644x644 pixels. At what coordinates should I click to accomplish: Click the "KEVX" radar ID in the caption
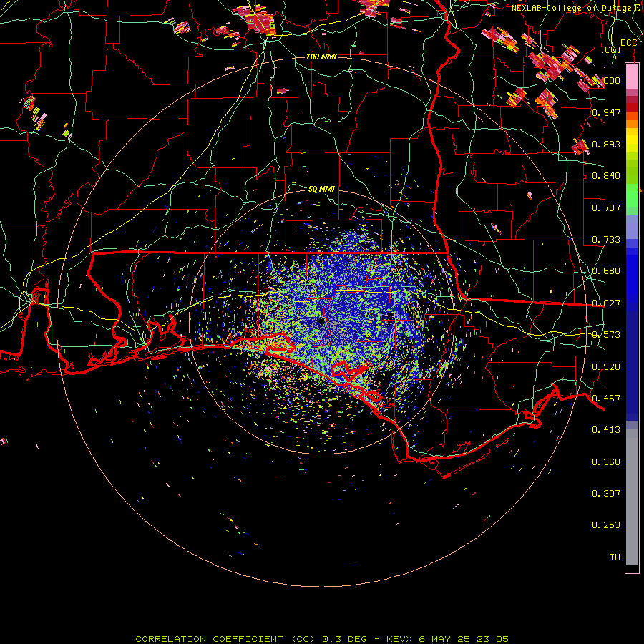click(x=399, y=639)
